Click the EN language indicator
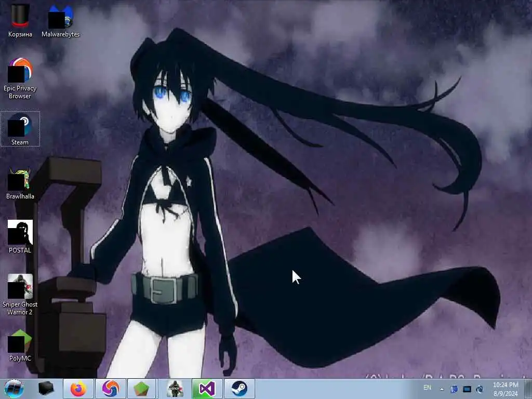 click(x=427, y=388)
